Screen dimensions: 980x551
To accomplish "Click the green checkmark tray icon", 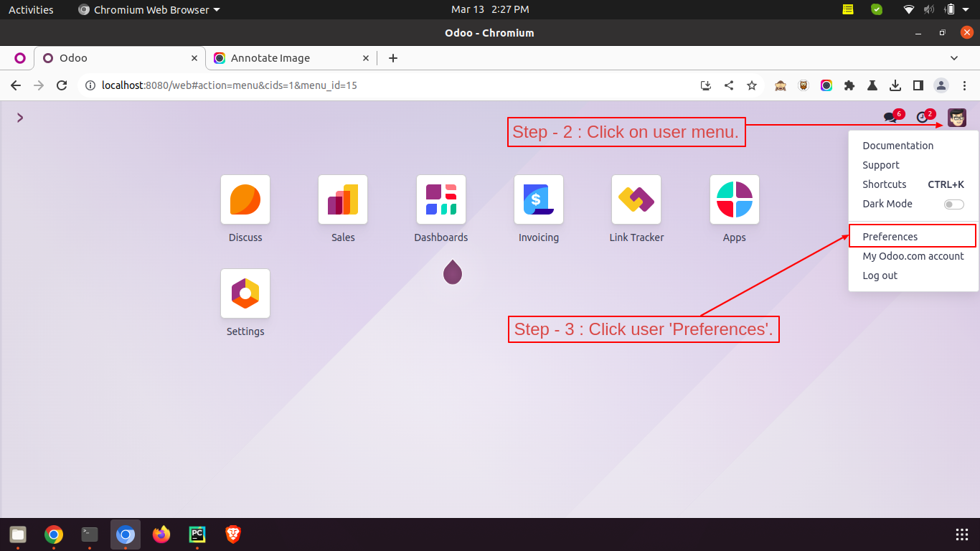I will click(877, 9).
